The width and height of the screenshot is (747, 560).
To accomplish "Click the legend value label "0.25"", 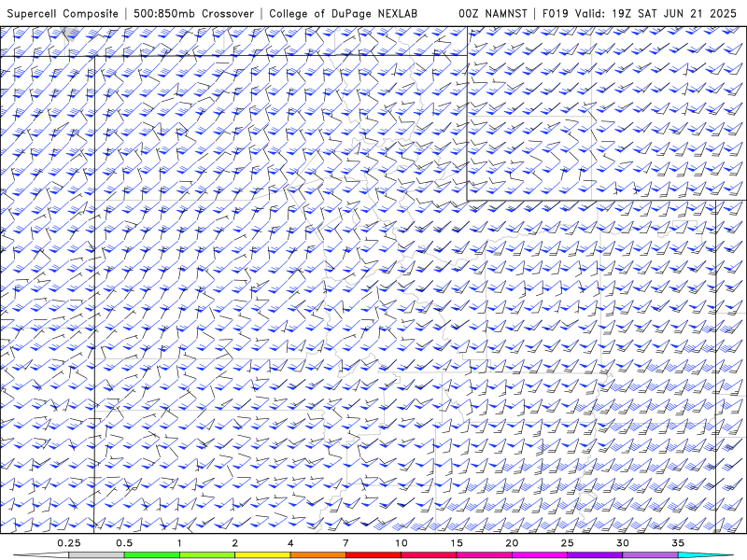I will click(x=69, y=543).
